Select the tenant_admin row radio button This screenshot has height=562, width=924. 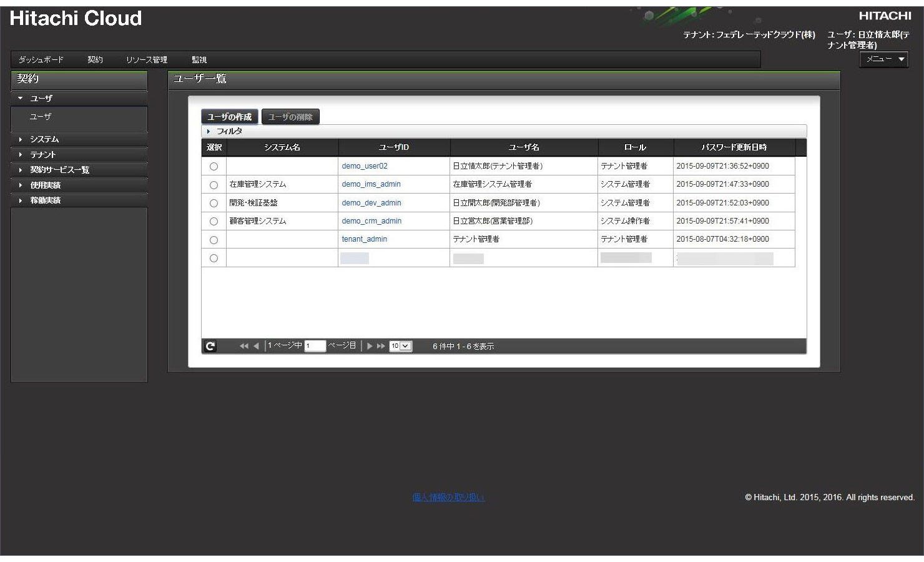tap(214, 240)
